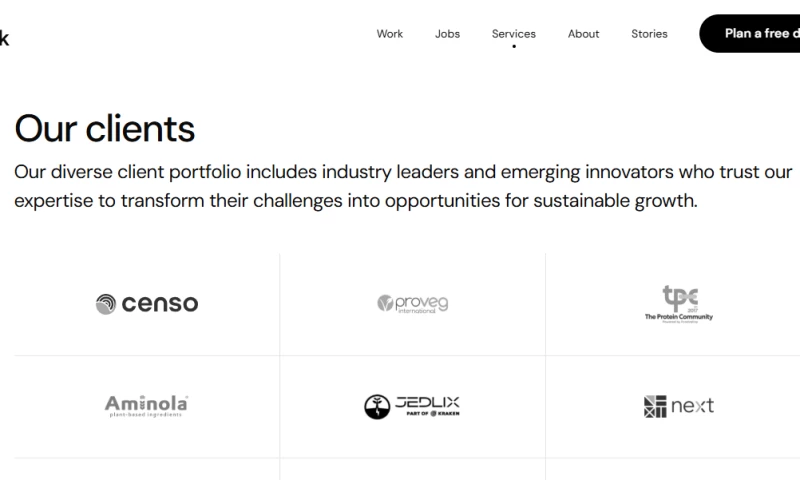Navigate to the Stories page
800x480 pixels.
(x=649, y=33)
